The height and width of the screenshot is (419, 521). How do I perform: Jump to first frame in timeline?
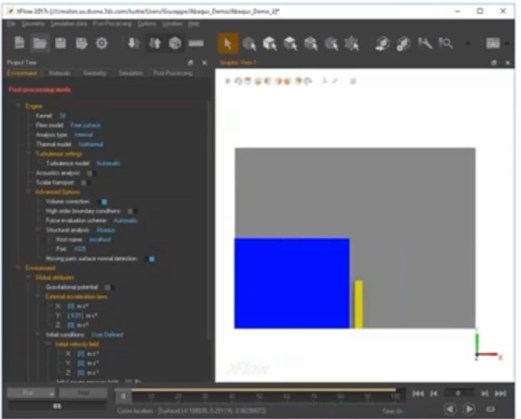[x=418, y=394]
